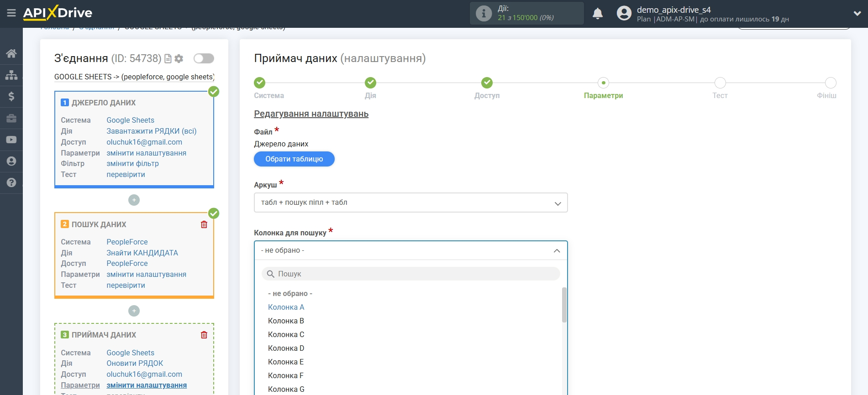Collapse the Колонка для пошуку dropdown

click(410, 250)
